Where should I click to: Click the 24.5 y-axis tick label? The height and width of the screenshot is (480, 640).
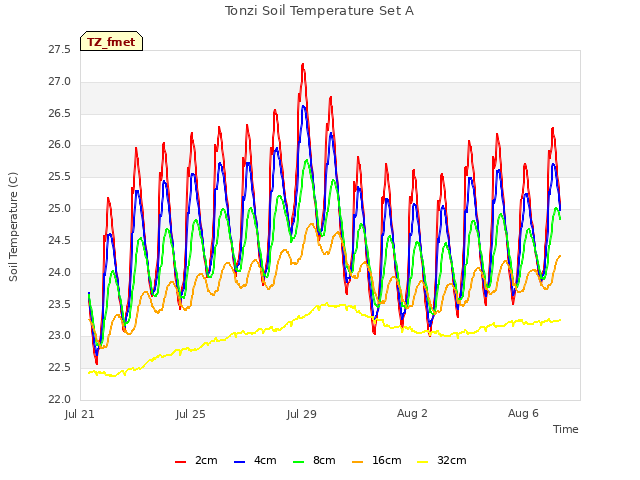pyautogui.click(x=60, y=240)
